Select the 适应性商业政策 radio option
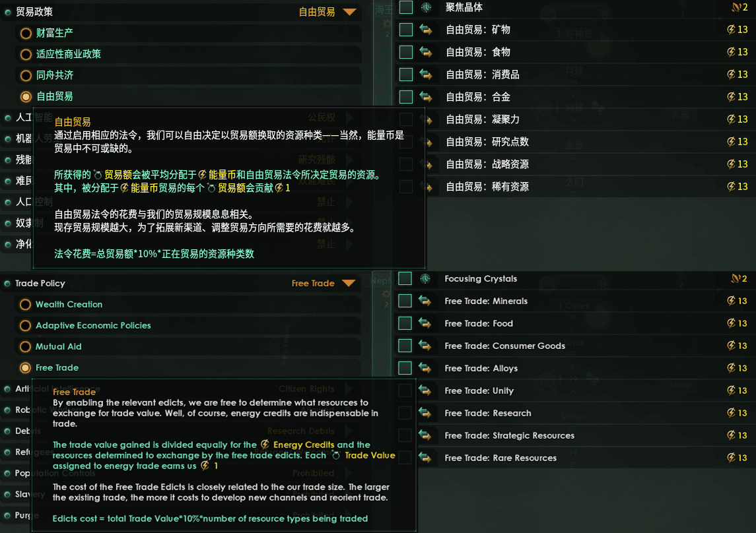Viewport: 756px width, 533px height. [x=26, y=54]
